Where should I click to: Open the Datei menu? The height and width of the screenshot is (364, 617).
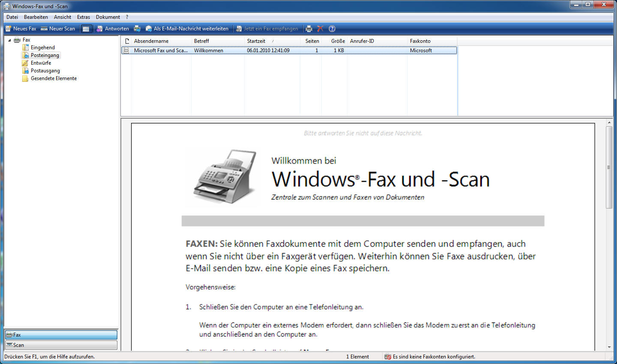coord(12,17)
